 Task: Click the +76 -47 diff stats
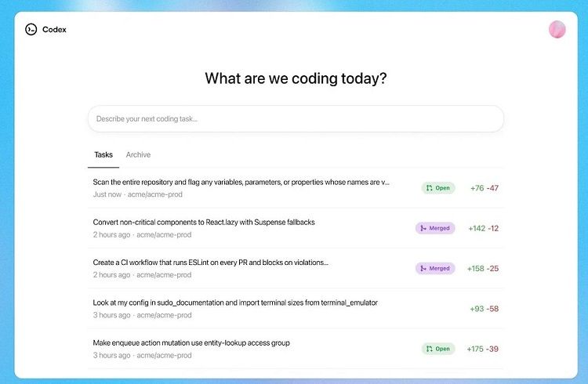[x=485, y=188]
